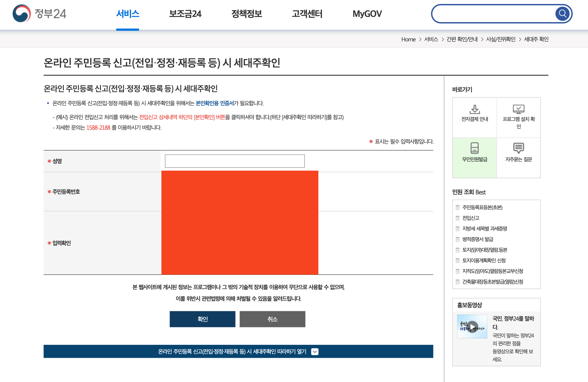Click the 확인 confirm button
This screenshot has width=588, height=382.
point(203,319)
